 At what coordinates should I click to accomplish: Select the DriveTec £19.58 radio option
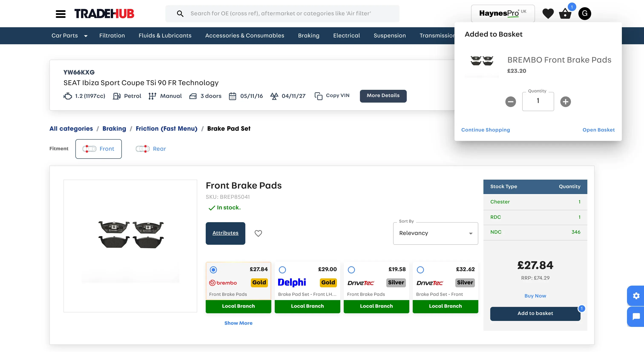tap(351, 270)
